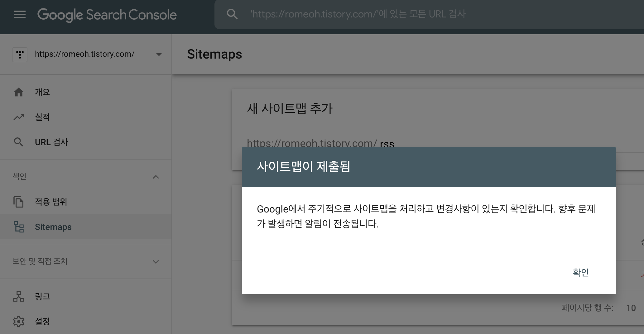Click the URL 검사 magnifier icon
The image size is (644, 334).
(19, 142)
